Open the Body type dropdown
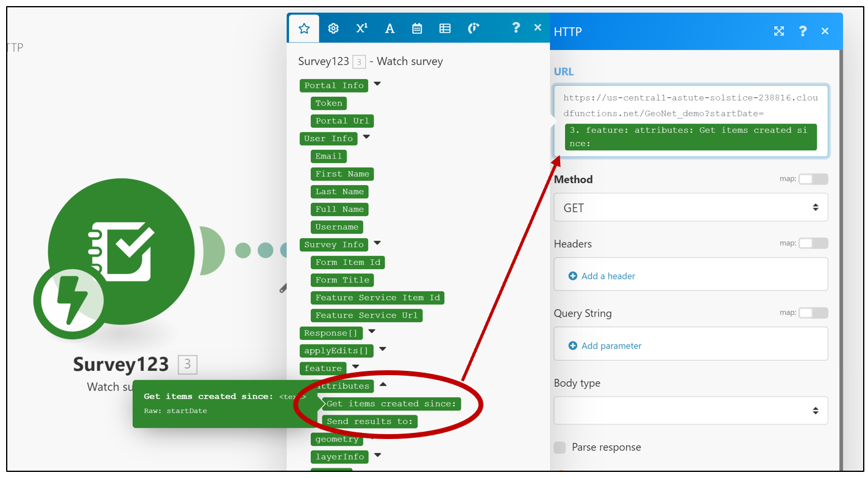Viewport: 868px width, 478px height. pos(691,410)
